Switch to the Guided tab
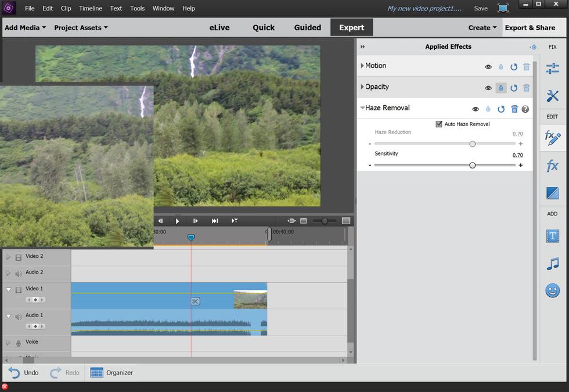This screenshot has width=569, height=392. pos(307,27)
